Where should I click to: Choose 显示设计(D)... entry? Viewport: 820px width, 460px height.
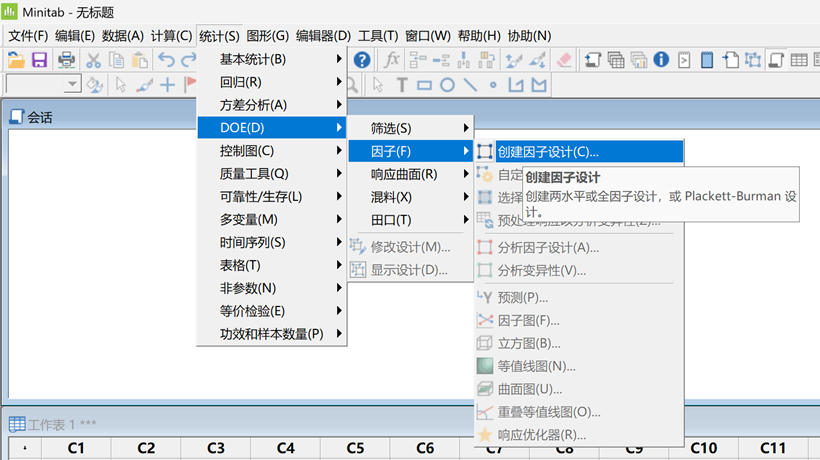pyautogui.click(x=411, y=270)
